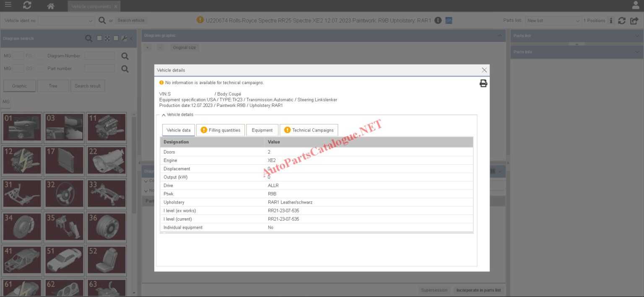Open the vehicle note icon beside the info icon
Screen dimensions: 644x297
coord(449,20)
